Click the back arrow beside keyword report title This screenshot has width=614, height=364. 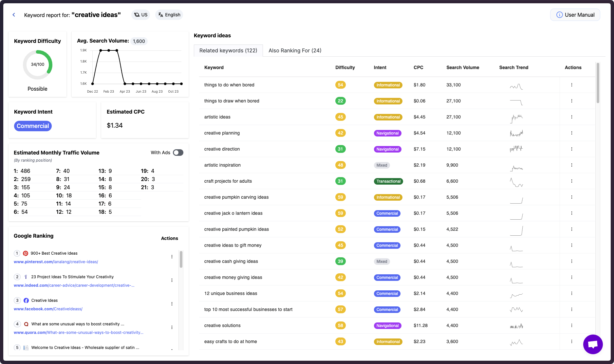coord(13,15)
